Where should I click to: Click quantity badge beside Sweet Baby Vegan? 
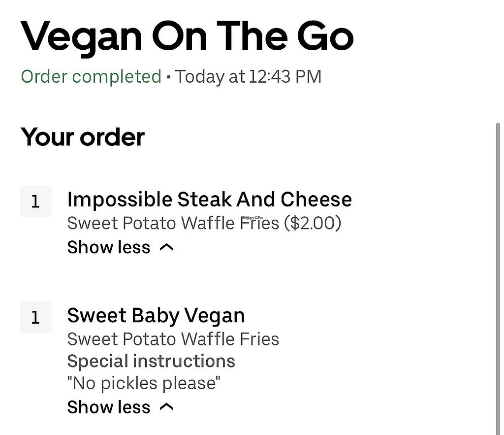35,317
